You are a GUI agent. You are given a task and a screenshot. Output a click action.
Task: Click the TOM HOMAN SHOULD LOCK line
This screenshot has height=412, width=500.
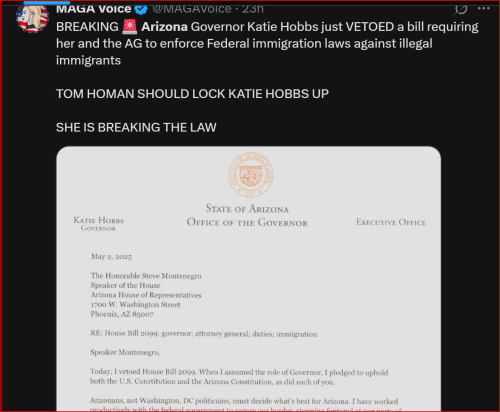tap(192, 94)
